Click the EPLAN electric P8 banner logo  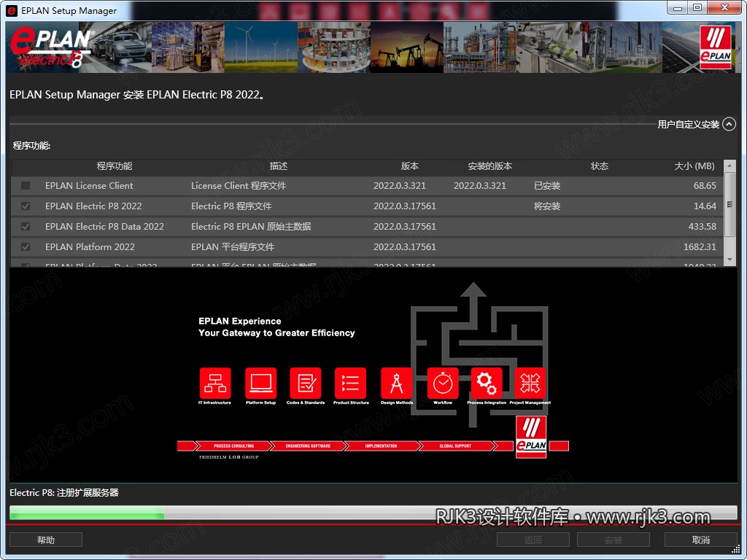(51, 47)
